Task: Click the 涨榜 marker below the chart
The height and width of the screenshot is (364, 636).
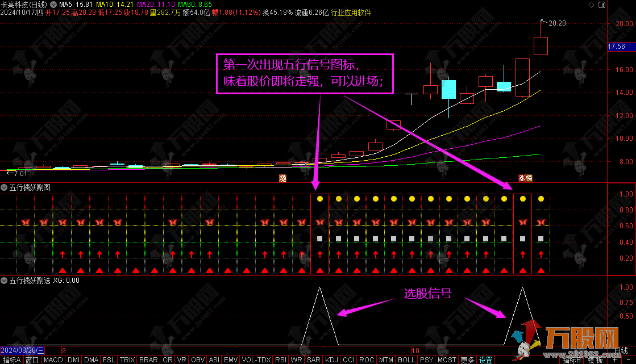Action: 525,178
